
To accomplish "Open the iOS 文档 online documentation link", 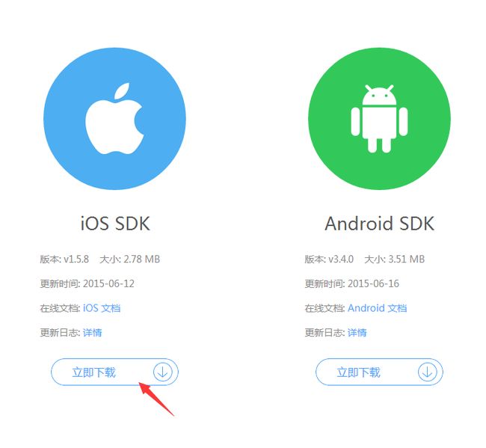I will point(102,308).
